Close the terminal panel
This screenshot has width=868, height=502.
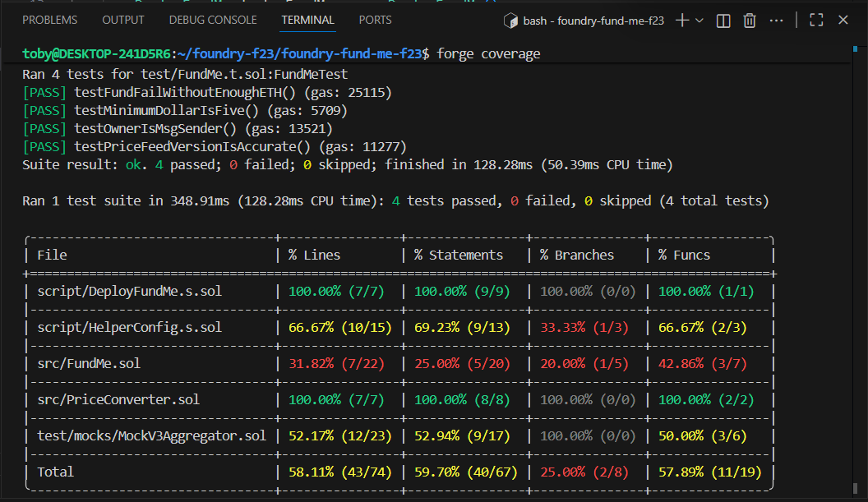[843, 21]
